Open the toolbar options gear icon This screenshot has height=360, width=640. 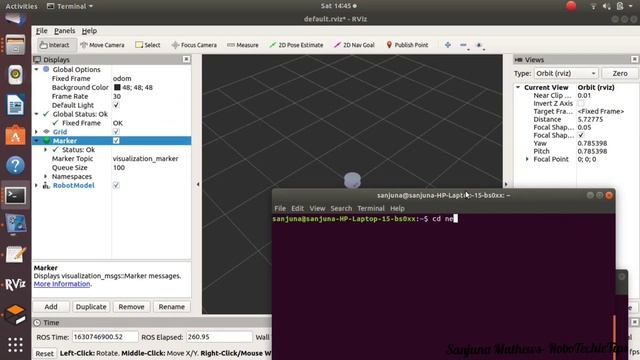(479, 45)
